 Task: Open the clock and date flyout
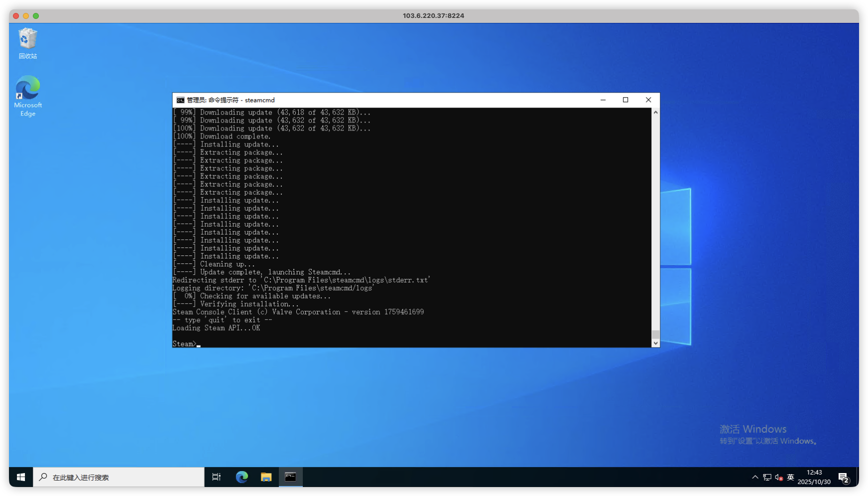(814, 477)
